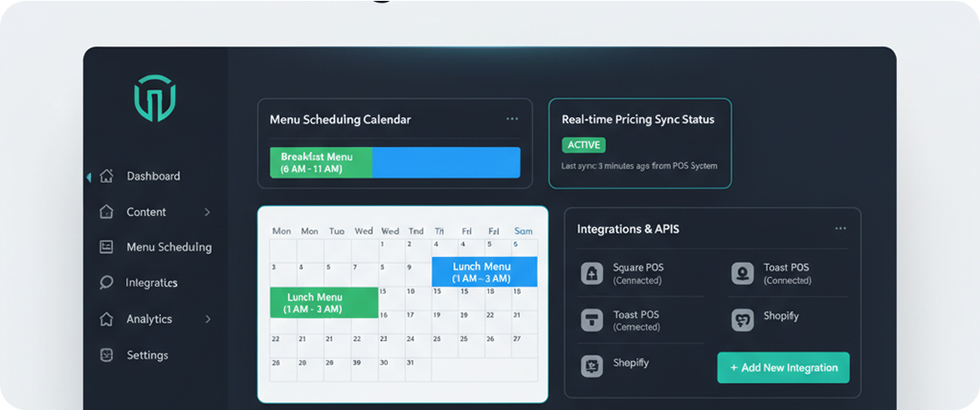
Task: Click the Shopify icon in right column
Action: pos(743,320)
